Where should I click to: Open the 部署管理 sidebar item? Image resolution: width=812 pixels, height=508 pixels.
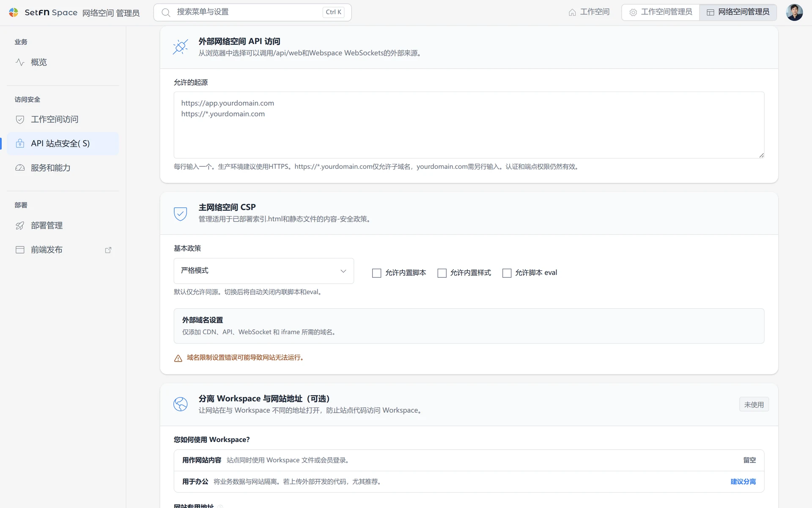(63, 226)
